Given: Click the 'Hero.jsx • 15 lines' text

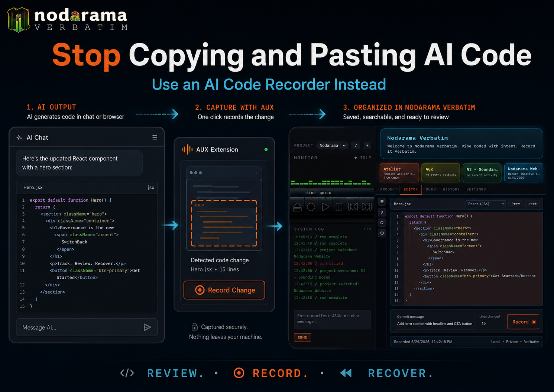Looking at the screenshot, I should point(215,269).
